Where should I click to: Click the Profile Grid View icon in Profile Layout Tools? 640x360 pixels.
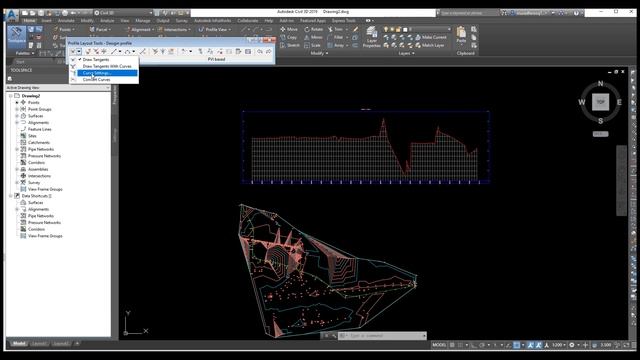[x=248, y=51]
